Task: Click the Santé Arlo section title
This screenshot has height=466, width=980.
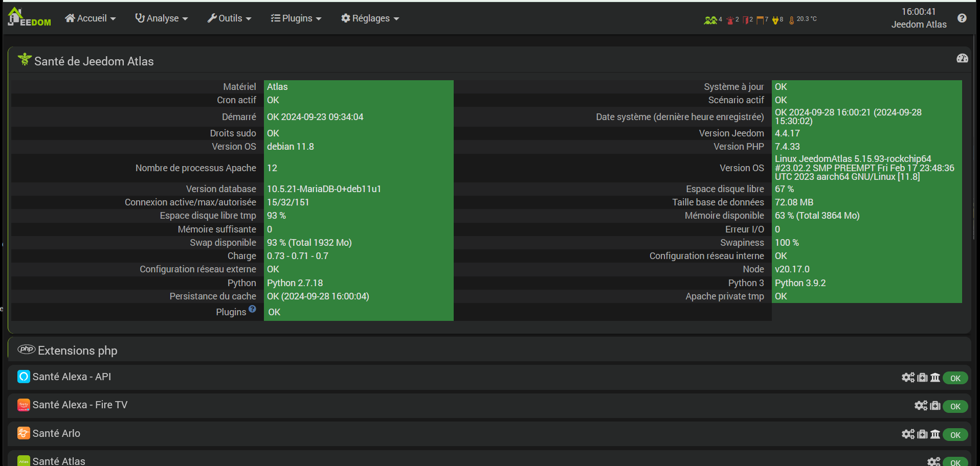Action: (56, 433)
